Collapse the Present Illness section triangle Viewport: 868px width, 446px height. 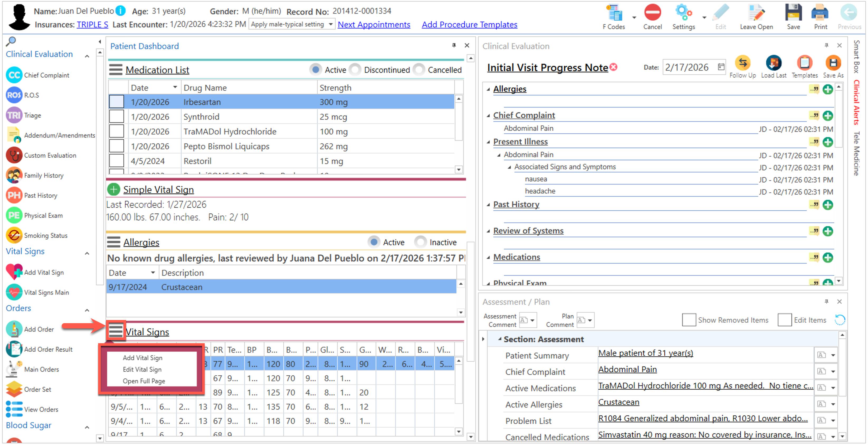[x=488, y=142]
